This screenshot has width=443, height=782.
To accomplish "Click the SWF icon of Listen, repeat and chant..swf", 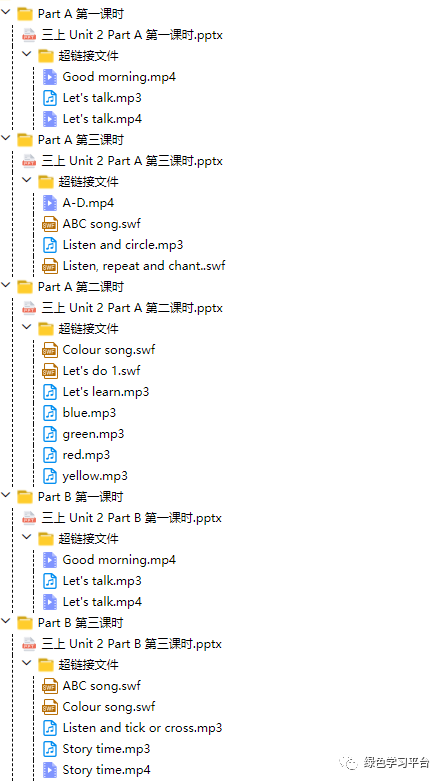I will click(x=50, y=266).
